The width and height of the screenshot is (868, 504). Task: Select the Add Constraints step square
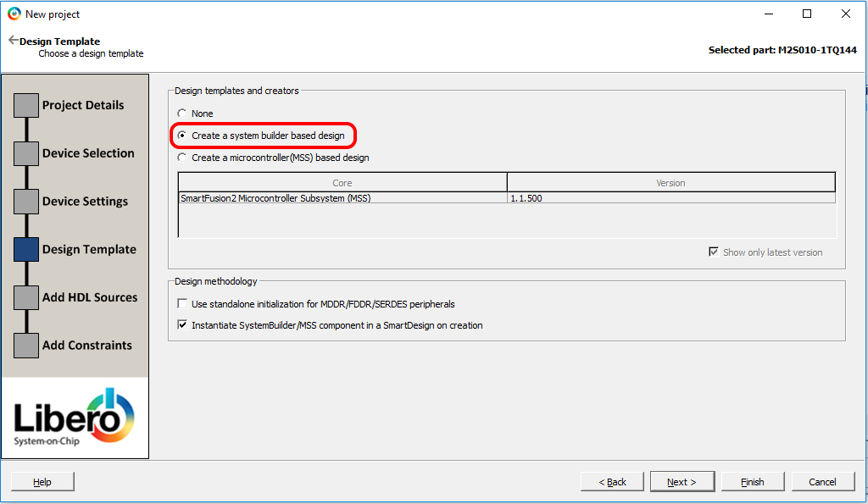click(26, 346)
